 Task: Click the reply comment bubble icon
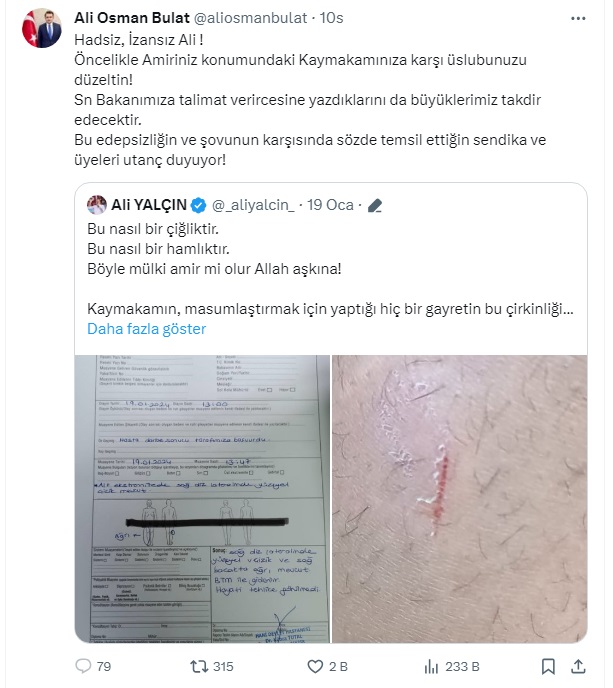tap(83, 666)
